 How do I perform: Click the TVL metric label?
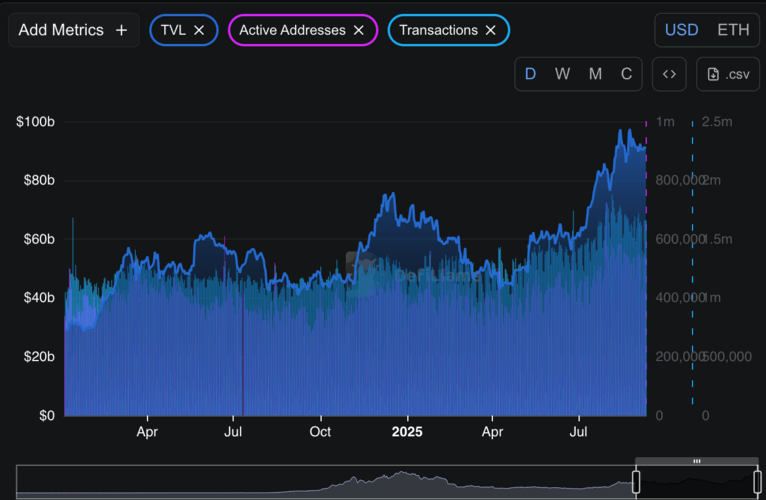tap(173, 30)
